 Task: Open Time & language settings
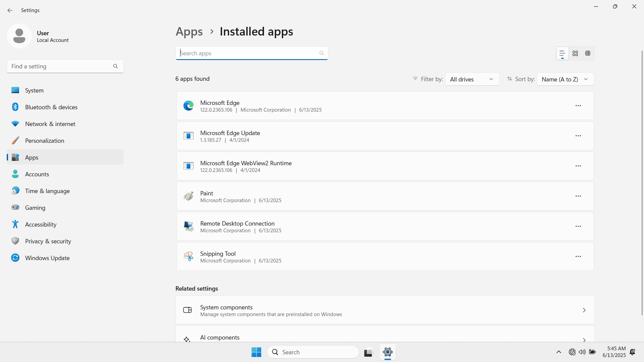[x=65, y=191]
